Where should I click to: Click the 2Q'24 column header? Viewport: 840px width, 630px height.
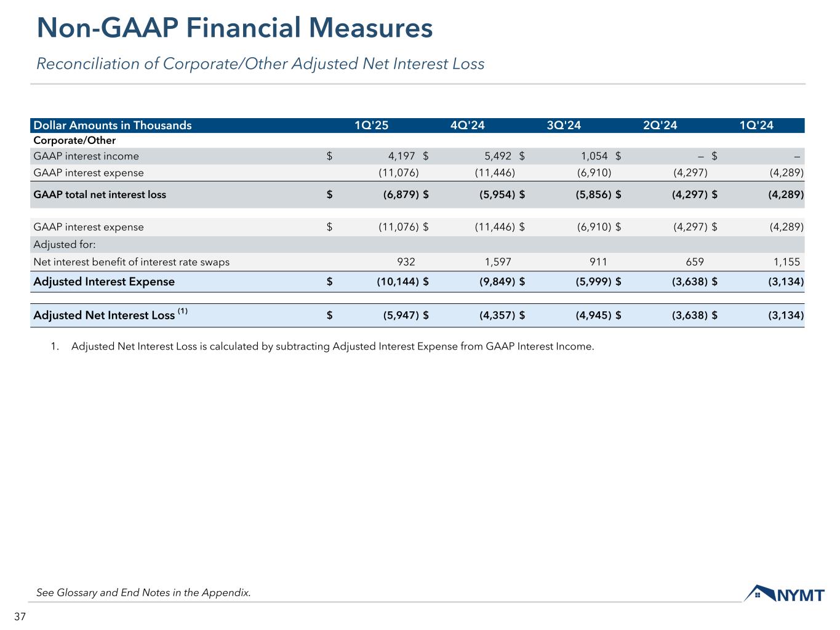tap(660, 126)
